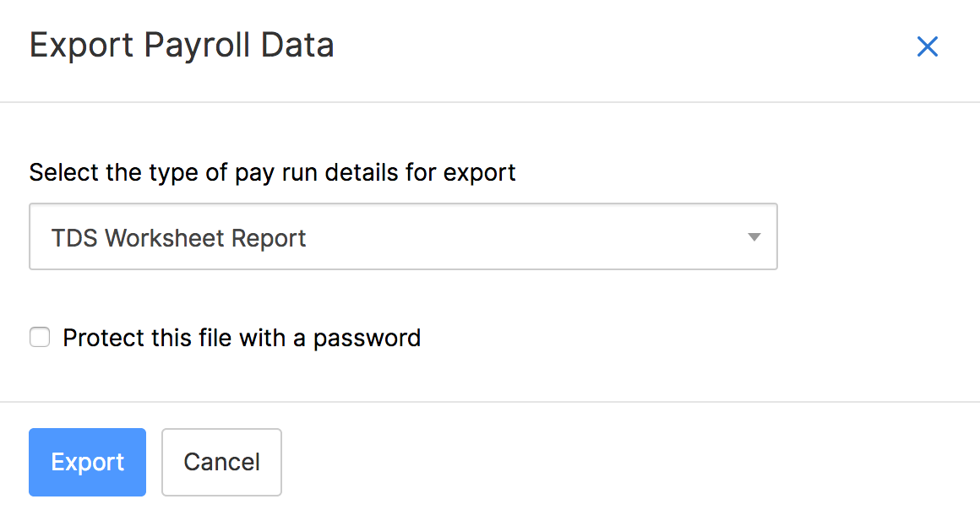Click the blue X icon
This screenshot has height=510, width=980.
928,46
